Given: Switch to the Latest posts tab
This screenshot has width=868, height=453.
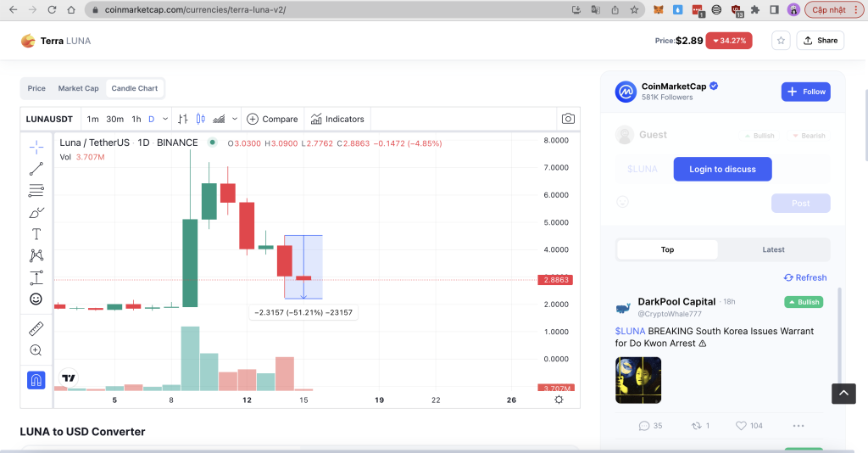Looking at the screenshot, I should [773, 249].
